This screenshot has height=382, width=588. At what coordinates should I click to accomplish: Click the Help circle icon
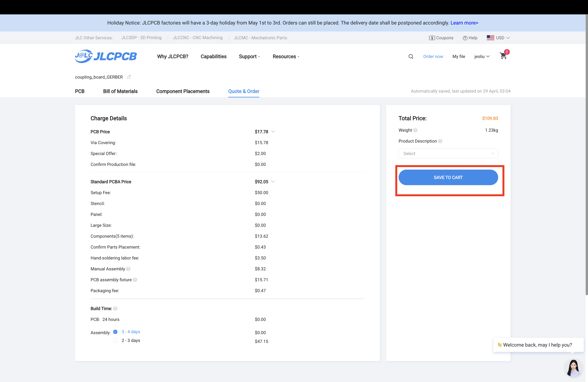click(465, 38)
